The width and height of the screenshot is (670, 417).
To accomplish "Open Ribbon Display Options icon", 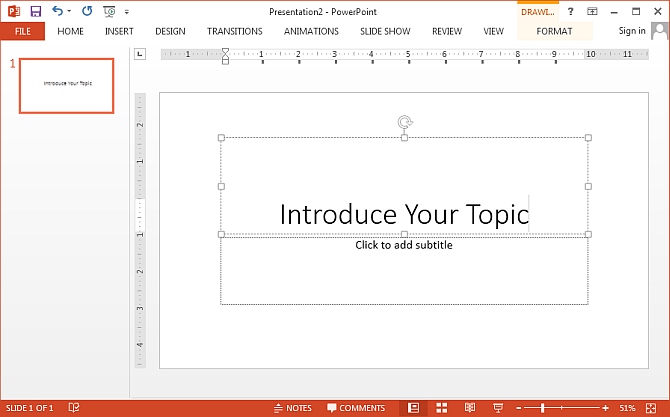I will [592, 12].
